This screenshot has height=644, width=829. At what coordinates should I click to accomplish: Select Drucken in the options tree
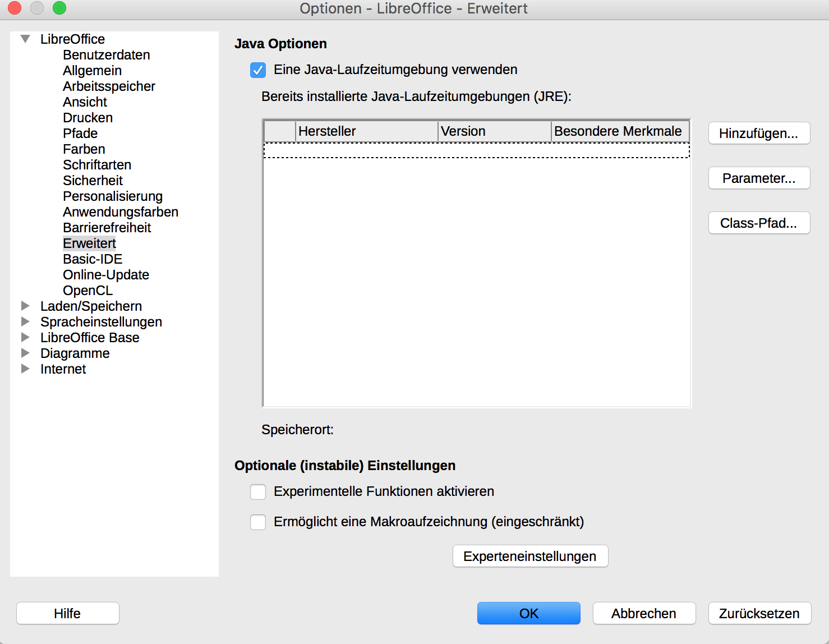(87, 118)
